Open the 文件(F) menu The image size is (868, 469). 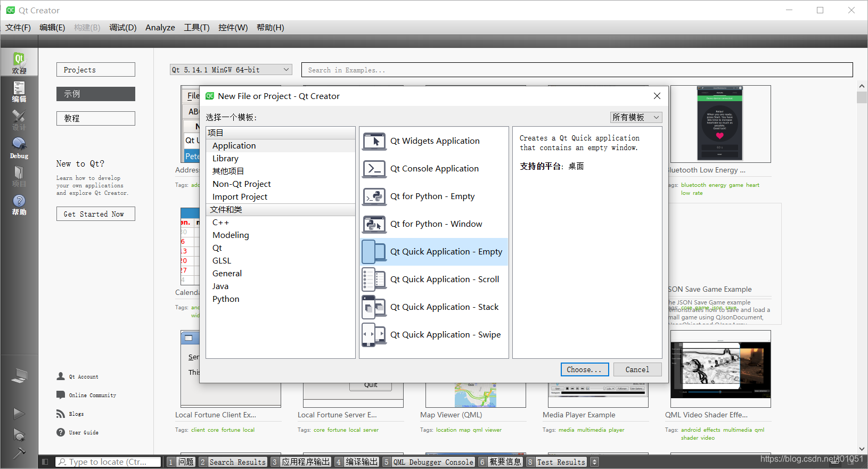pyautogui.click(x=18, y=28)
